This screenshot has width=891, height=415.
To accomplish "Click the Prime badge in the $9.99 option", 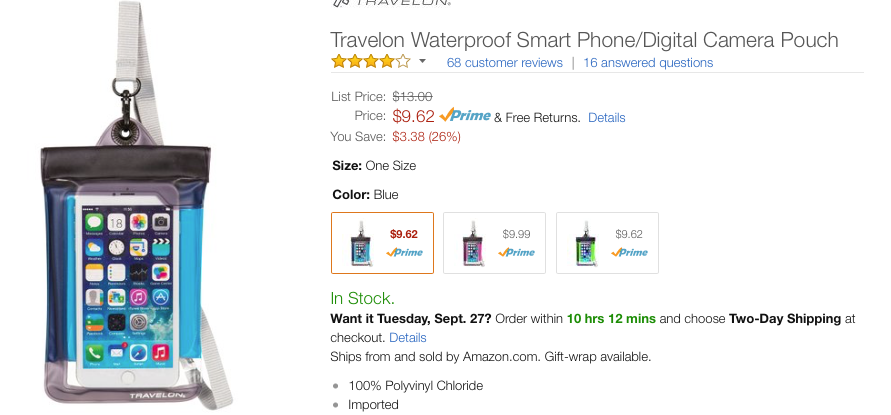I will point(517,252).
